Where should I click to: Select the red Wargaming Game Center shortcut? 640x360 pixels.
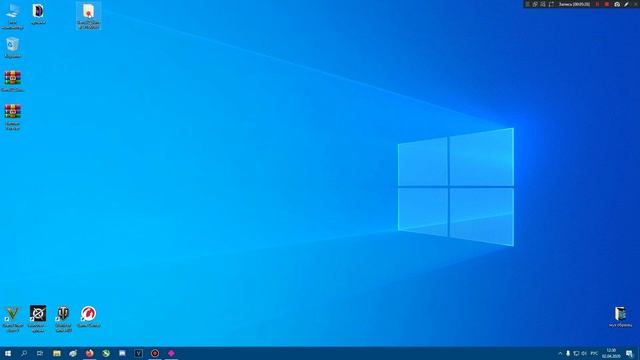click(x=89, y=317)
